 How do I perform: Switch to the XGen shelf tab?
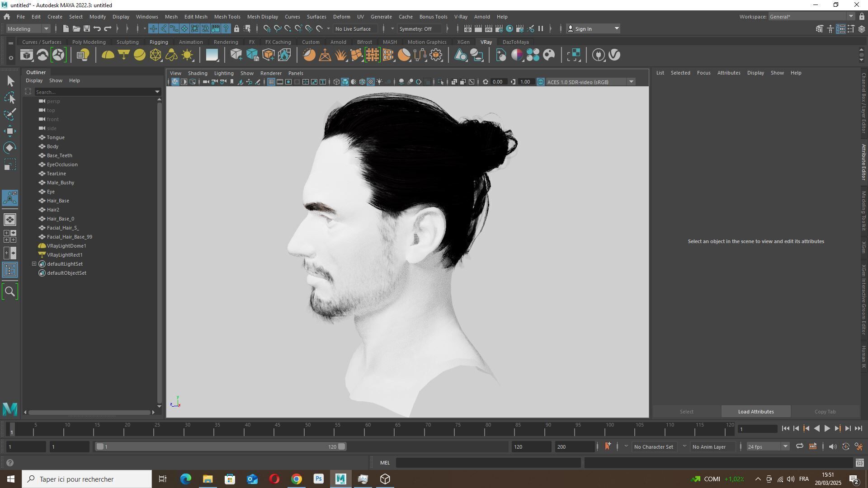(x=463, y=42)
